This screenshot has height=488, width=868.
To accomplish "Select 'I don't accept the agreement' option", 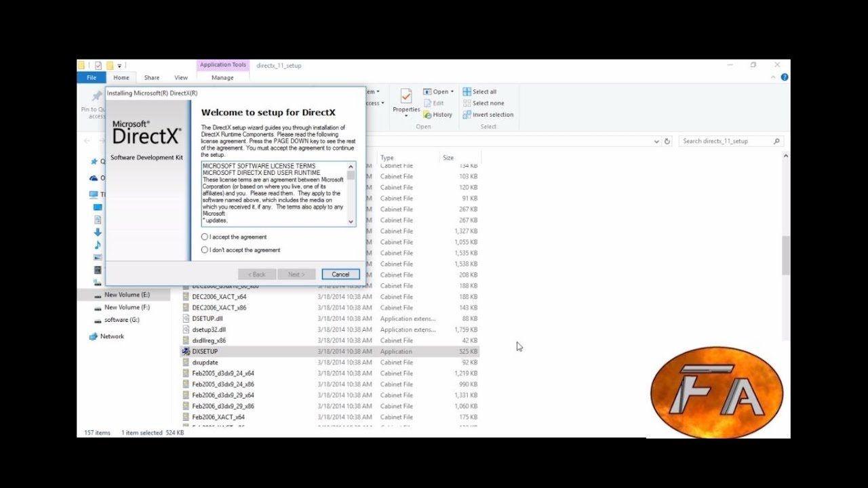I will point(205,250).
